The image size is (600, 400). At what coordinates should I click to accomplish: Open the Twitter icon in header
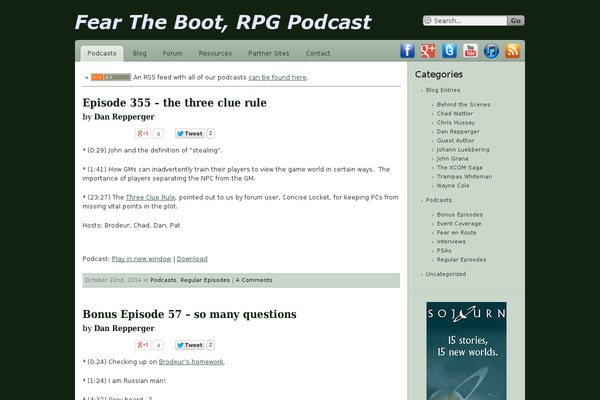[x=449, y=51]
